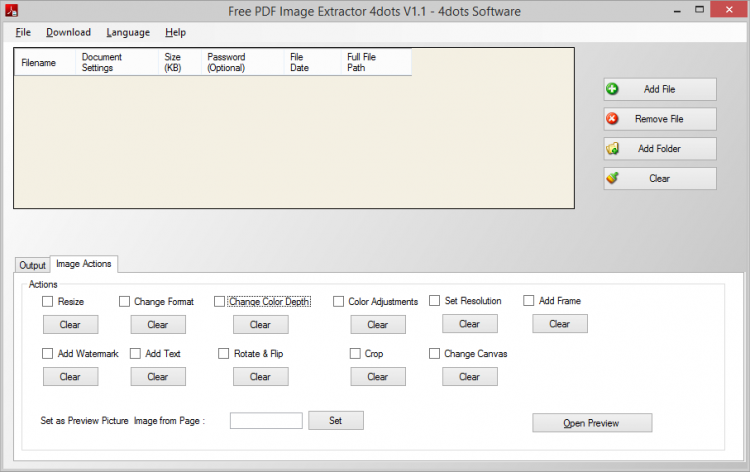This screenshot has width=750, height=472.
Task: Click the Add Folder icon
Action: click(x=612, y=148)
